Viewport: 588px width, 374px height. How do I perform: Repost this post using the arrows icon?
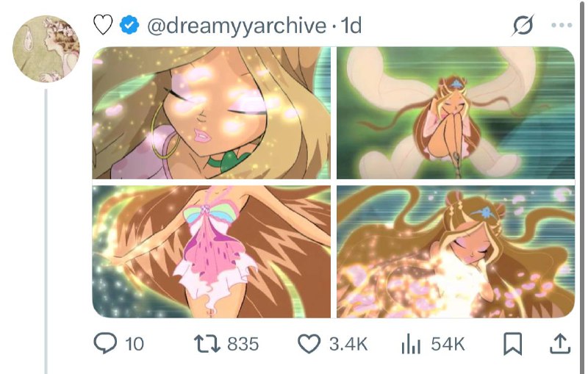(209, 344)
